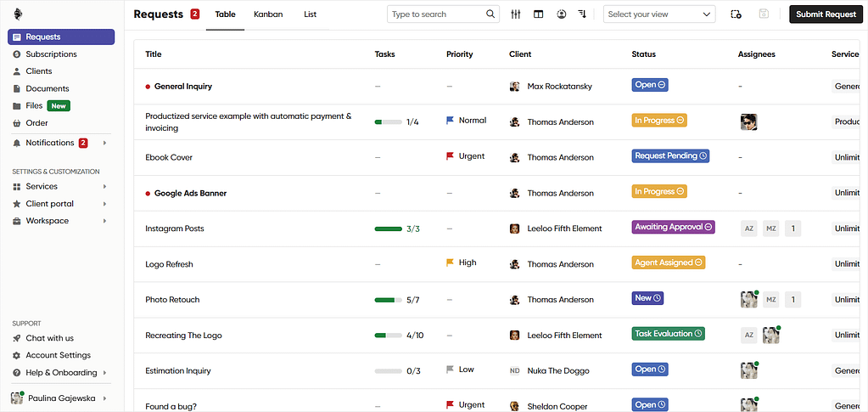
Task: Click the Chat with us rocket icon
Action: coord(17,338)
